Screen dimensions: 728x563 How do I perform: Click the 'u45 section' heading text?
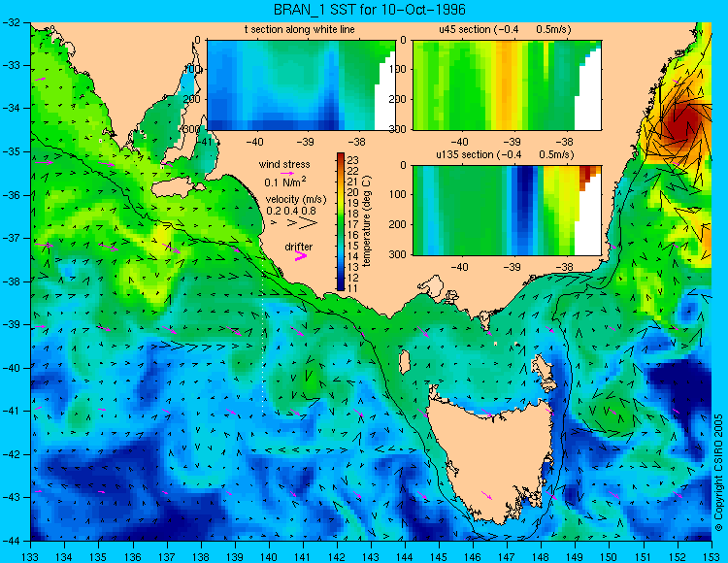[465, 29]
